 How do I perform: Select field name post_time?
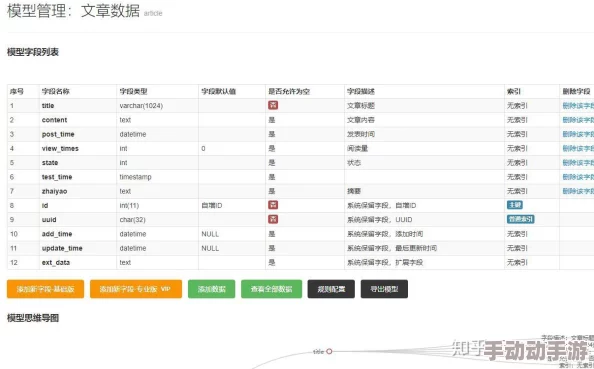coord(58,134)
